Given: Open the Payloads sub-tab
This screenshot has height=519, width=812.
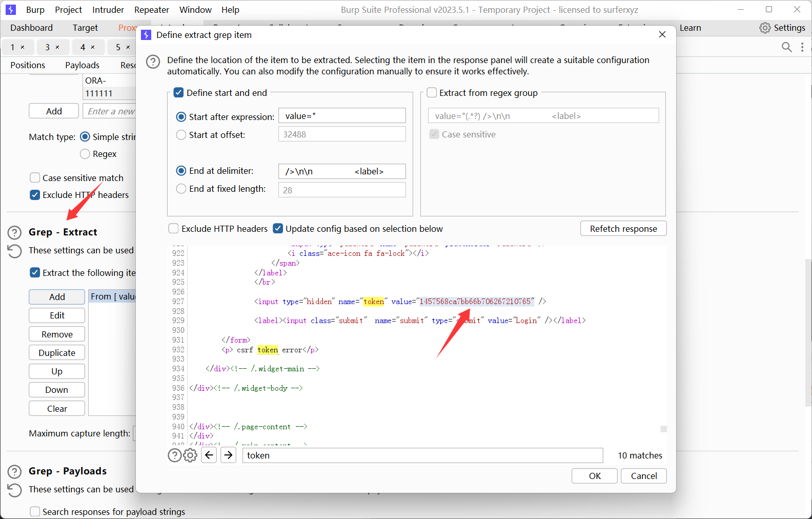Looking at the screenshot, I should click(x=83, y=65).
